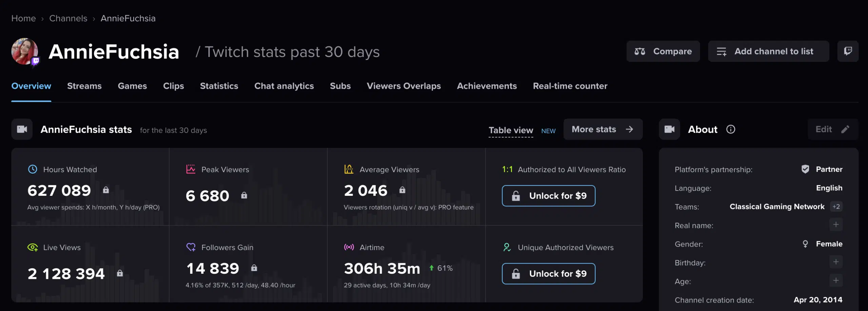The image size is (868, 311).
Task: Click the Unique Authorized Viewers person icon
Action: click(507, 247)
